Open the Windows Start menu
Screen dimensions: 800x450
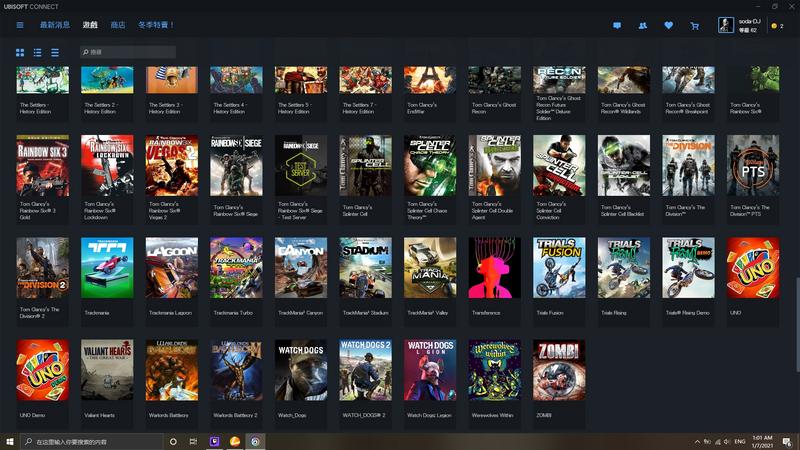tap(10, 441)
